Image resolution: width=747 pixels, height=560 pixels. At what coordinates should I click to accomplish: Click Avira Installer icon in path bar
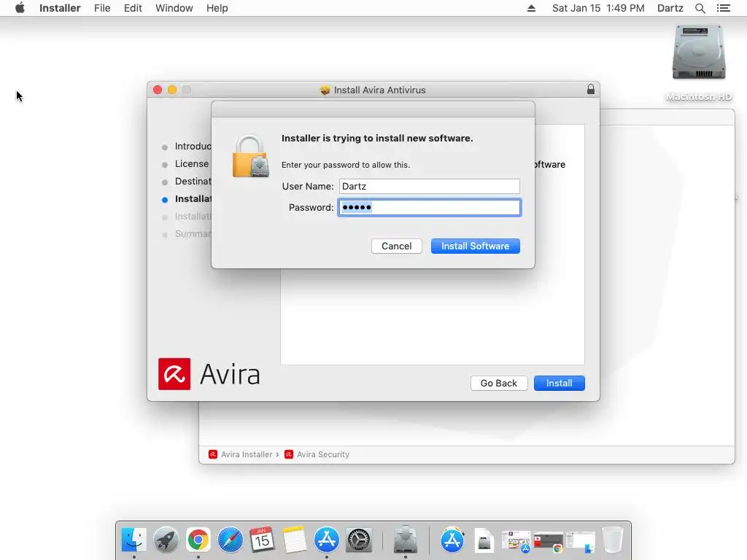pos(213,454)
